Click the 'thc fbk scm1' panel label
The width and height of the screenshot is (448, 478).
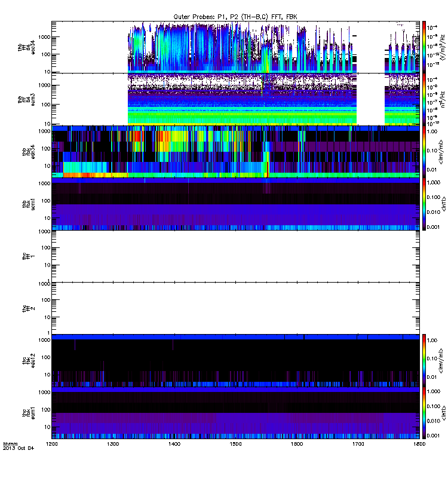point(29,413)
